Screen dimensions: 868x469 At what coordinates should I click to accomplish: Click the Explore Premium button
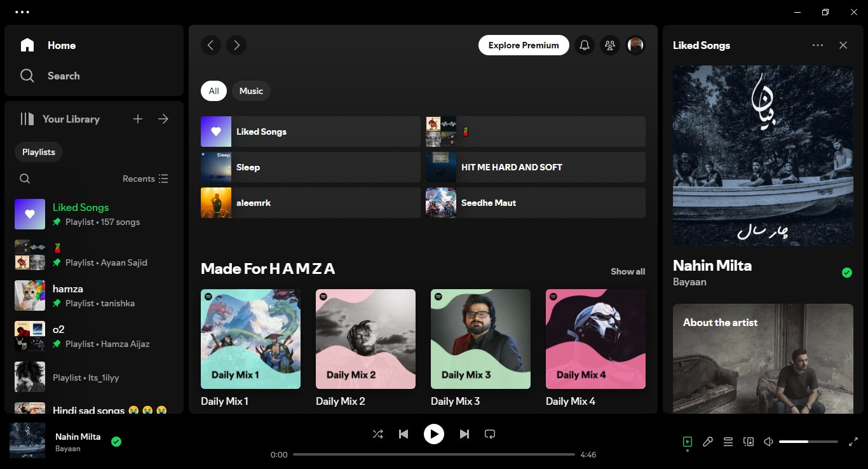pyautogui.click(x=524, y=45)
